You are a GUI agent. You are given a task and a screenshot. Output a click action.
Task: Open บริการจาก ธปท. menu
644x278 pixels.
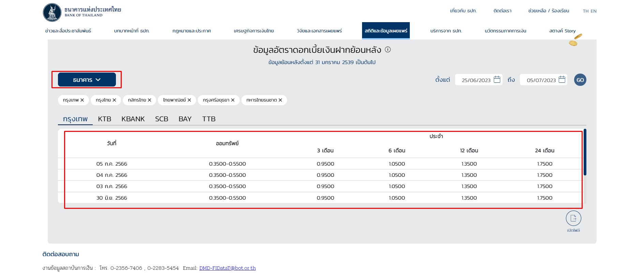click(x=446, y=31)
